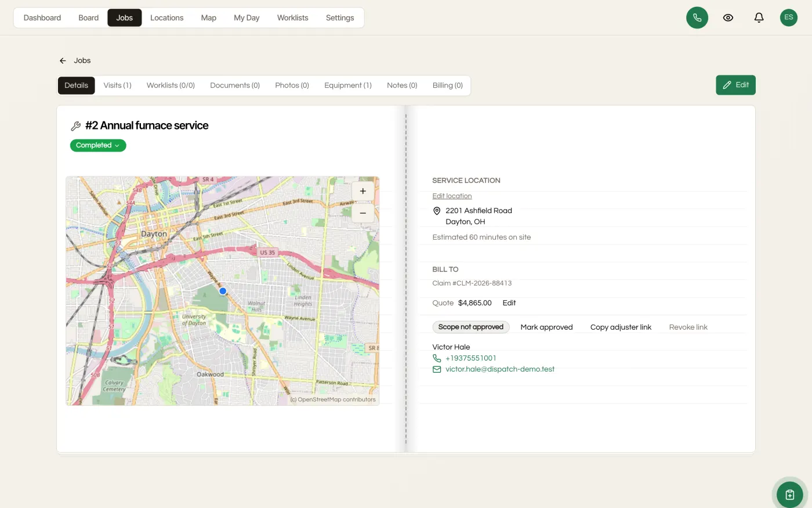This screenshot has height=508, width=812.
Task: Go to the Dashboard nav item
Action: click(x=42, y=17)
